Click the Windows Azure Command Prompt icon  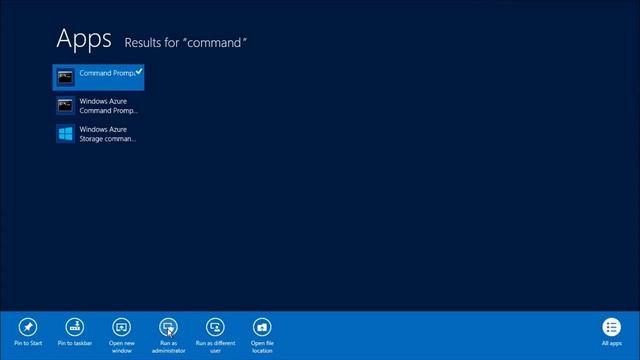pos(65,105)
